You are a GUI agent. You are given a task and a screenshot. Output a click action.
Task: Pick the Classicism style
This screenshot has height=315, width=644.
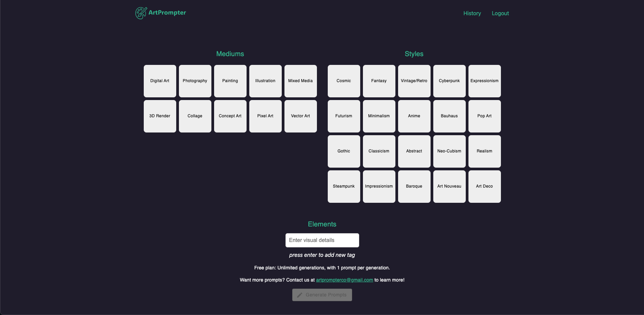pyautogui.click(x=379, y=151)
